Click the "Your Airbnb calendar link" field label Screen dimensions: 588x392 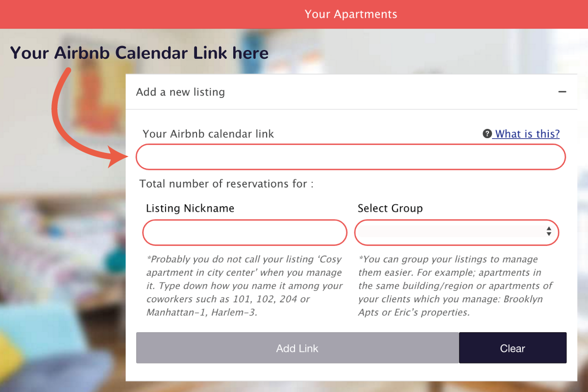208,134
